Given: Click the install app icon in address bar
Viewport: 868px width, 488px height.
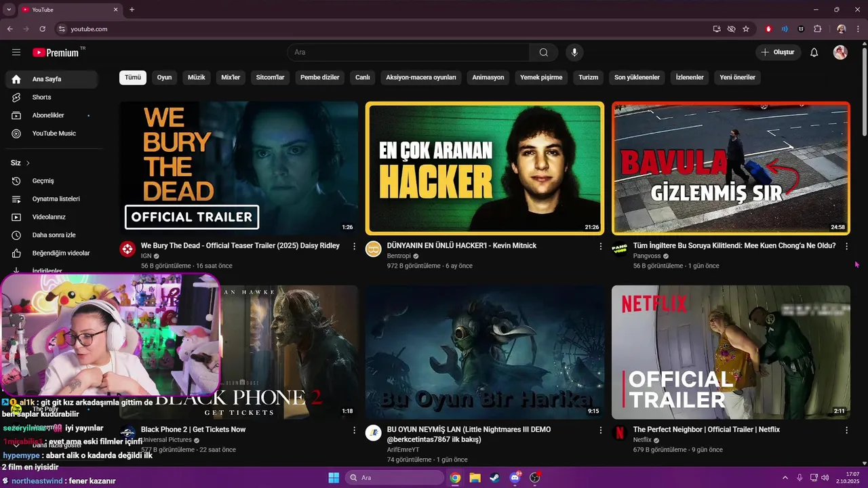Looking at the screenshot, I should (x=717, y=29).
